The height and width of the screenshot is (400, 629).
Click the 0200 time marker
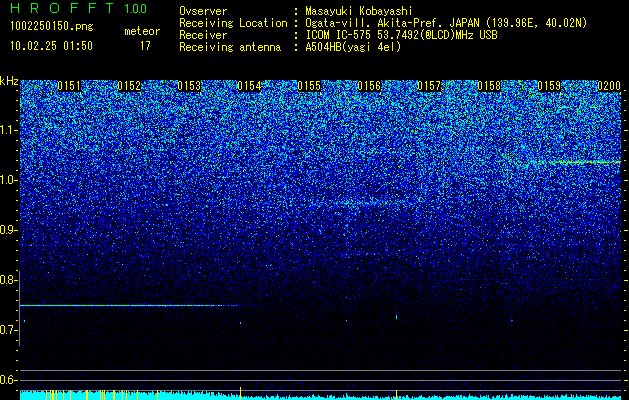coord(609,86)
